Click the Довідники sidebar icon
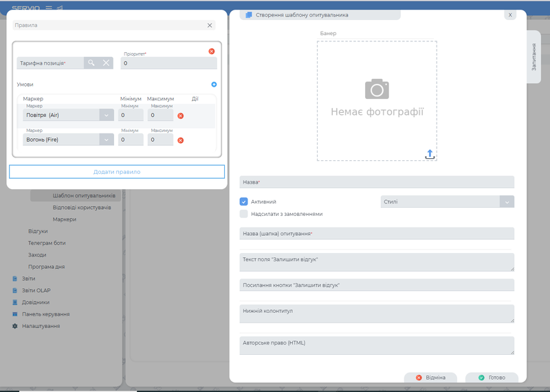This screenshot has height=392, width=550. (14, 302)
